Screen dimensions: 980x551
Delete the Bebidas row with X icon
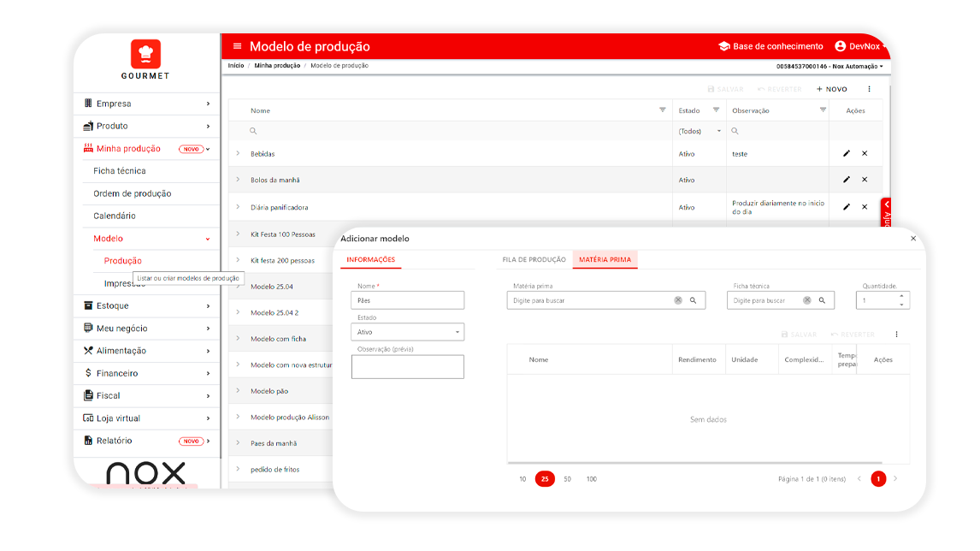point(865,154)
